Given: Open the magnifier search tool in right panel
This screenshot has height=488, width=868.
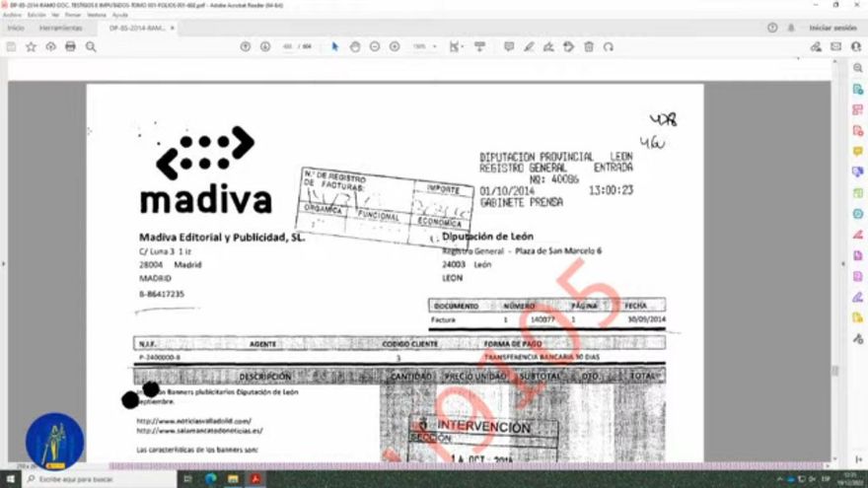Looking at the screenshot, I should pos(857,68).
